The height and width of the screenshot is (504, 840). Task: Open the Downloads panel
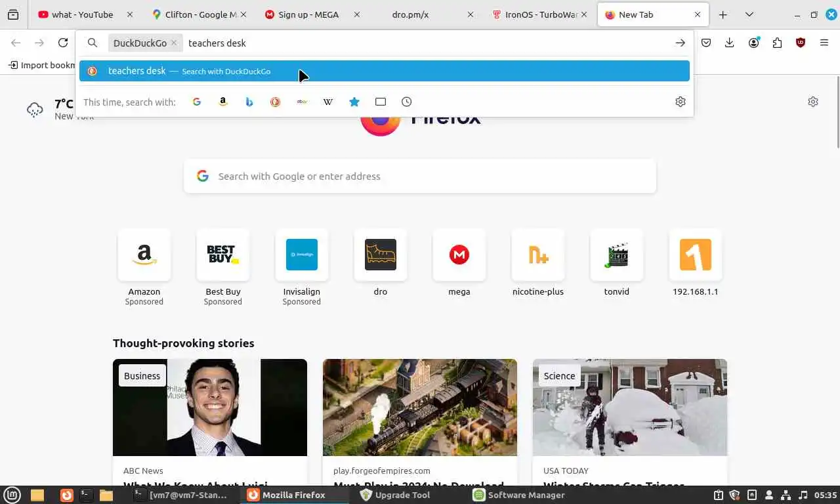pos(730,43)
